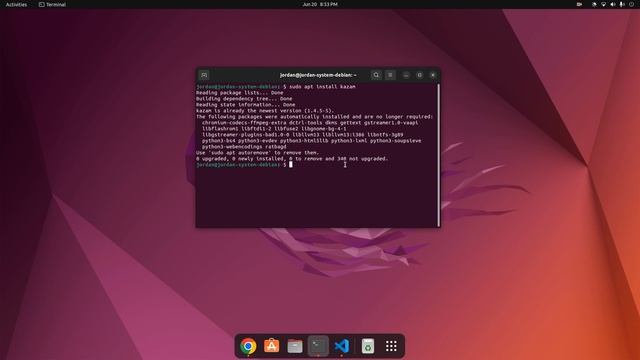This screenshot has width=640, height=360.
Task: Open Ubuntu Software from the dock
Action: click(x=271, y=346)
